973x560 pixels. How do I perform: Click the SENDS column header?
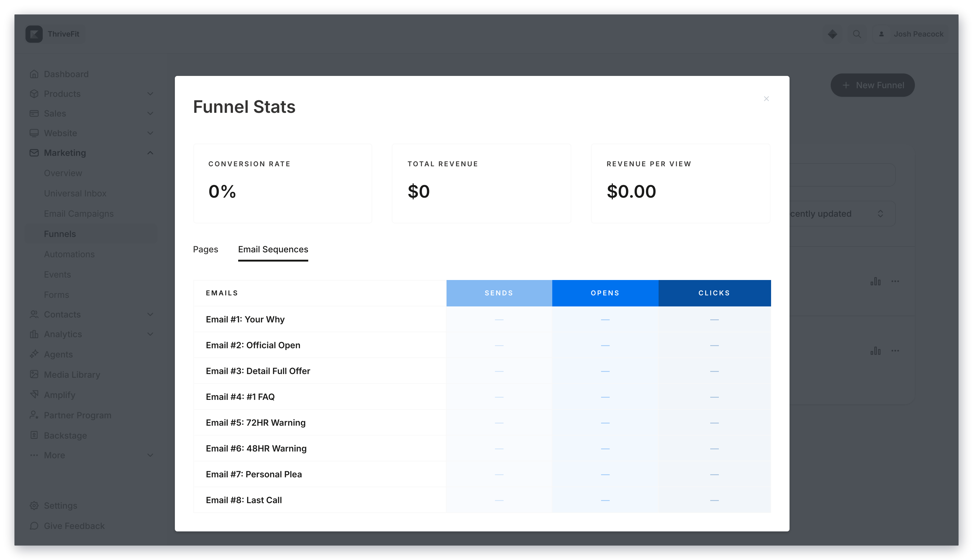(499, 293)
